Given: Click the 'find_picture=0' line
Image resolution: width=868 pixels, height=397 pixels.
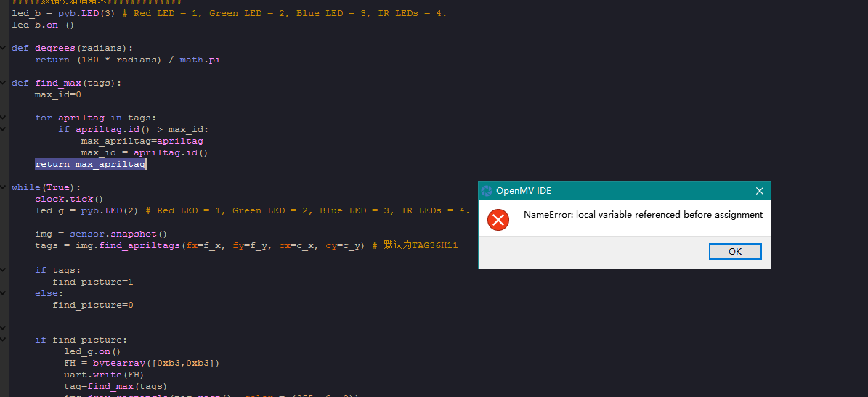Looking at the screenshot, I should (x=93, y=306).
